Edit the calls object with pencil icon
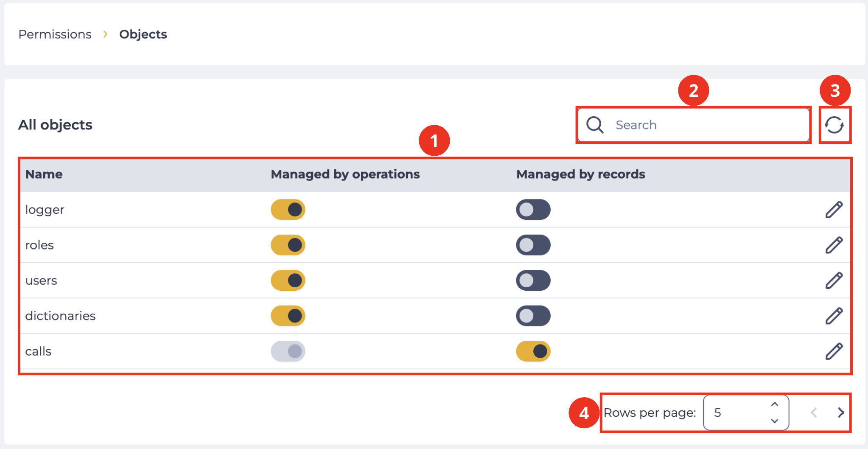868x449 pixels. click(x=834, y=351)
